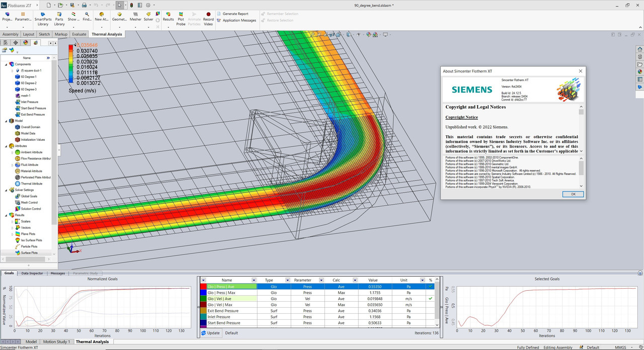Image resolution: width=644 pixels, height=350 pixels.
Task: Open the Parts Library
Action: point(59,17)
